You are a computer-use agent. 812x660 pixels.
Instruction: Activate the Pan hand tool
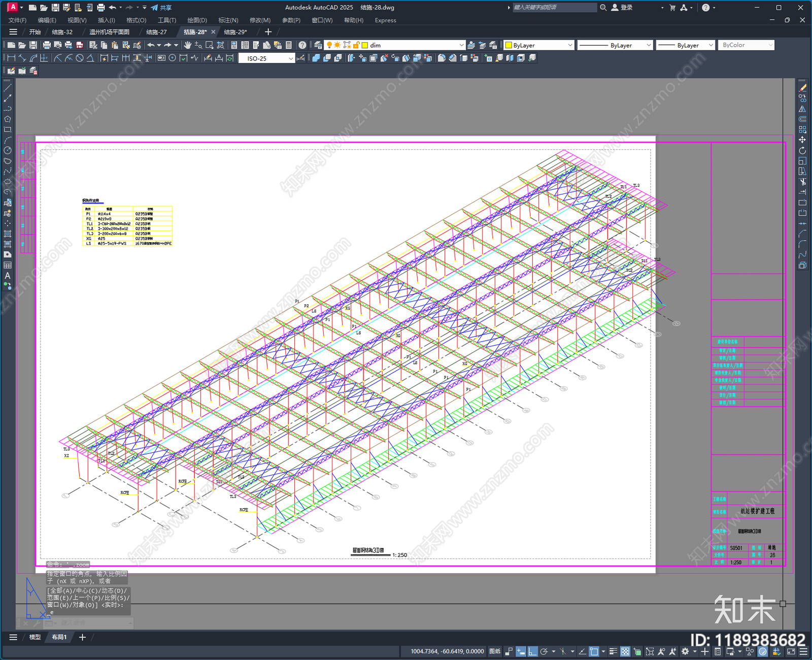coord(187,45)
